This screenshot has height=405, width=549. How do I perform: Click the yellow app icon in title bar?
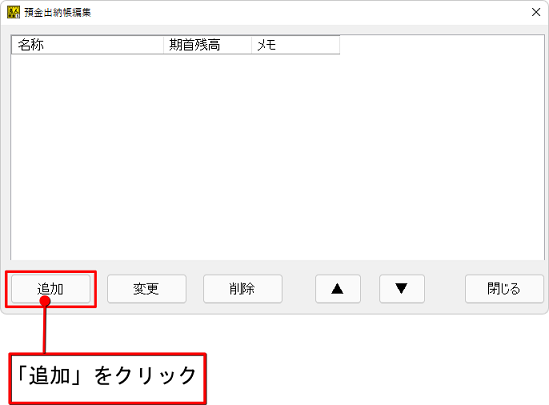(13, 12)
